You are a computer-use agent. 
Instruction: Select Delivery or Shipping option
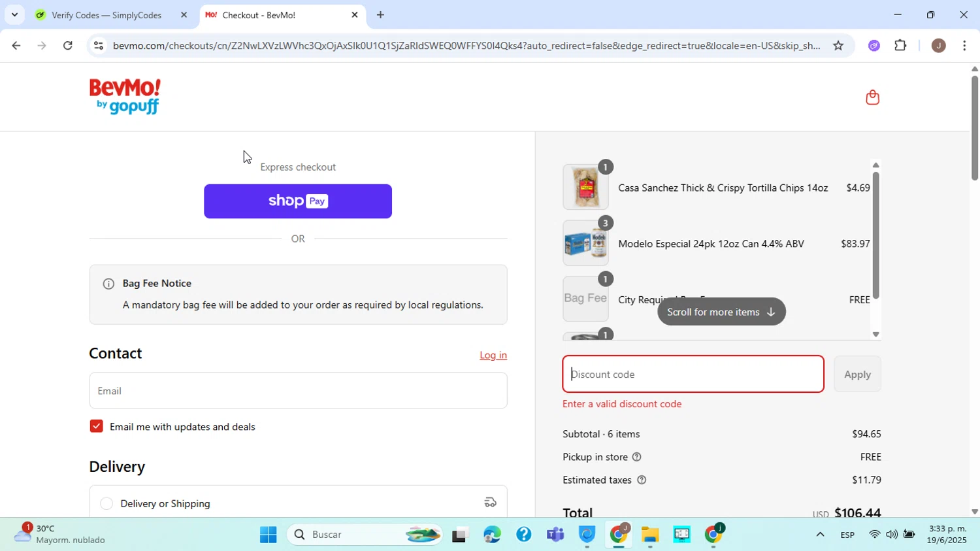pyautogui.click(x=106, y=503)
